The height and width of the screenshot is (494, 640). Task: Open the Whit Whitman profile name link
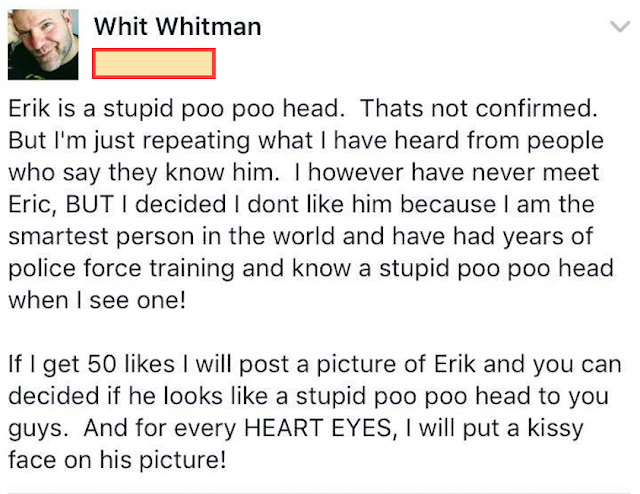pos(177,27)
